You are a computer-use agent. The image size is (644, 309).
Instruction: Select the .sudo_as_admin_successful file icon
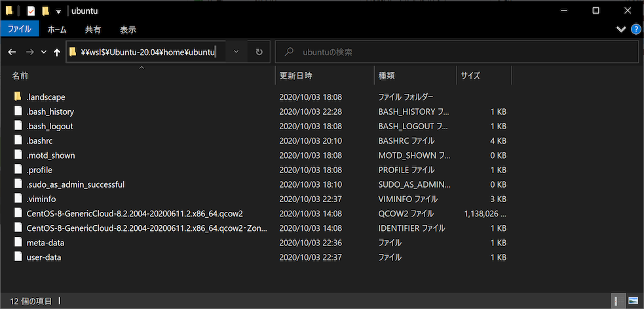18,184
